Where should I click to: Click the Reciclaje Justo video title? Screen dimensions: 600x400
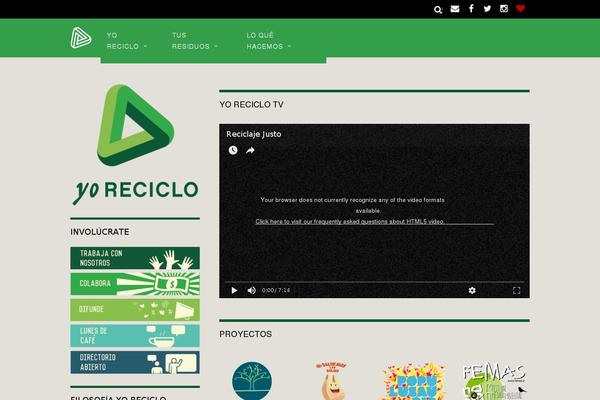point(254,134)
